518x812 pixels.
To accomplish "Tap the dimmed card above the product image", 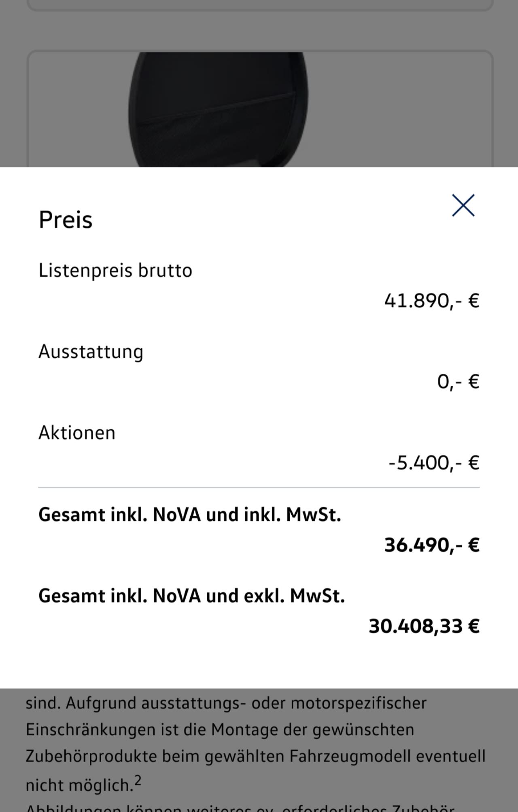I will click(259, 5).
